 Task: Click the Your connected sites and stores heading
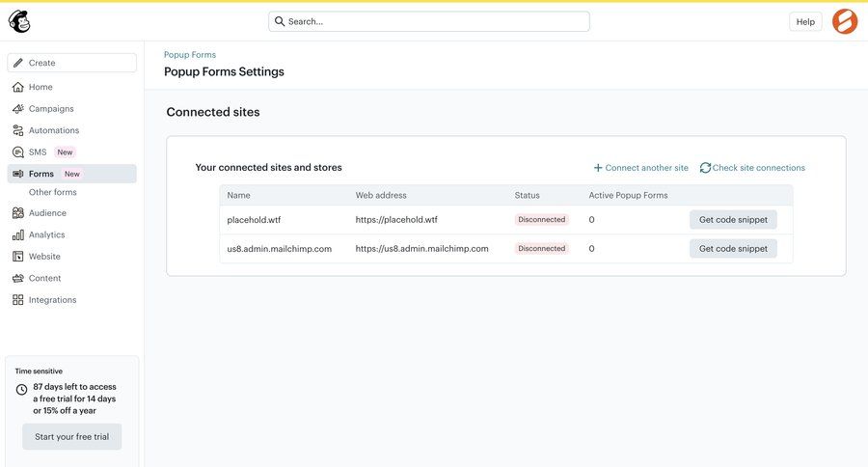(268, 167)
